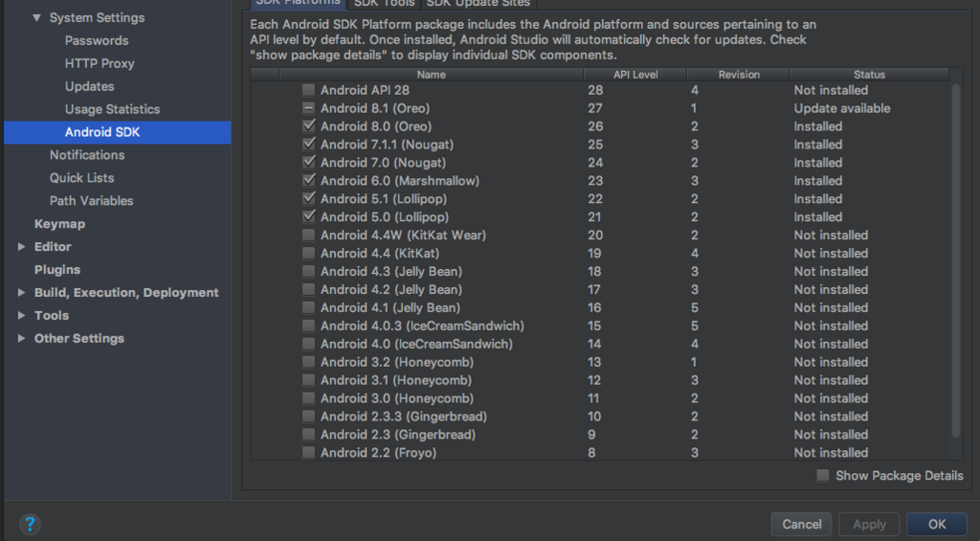Click API level 8 cell
Screen dimensions: 980x541
[591, 452]
